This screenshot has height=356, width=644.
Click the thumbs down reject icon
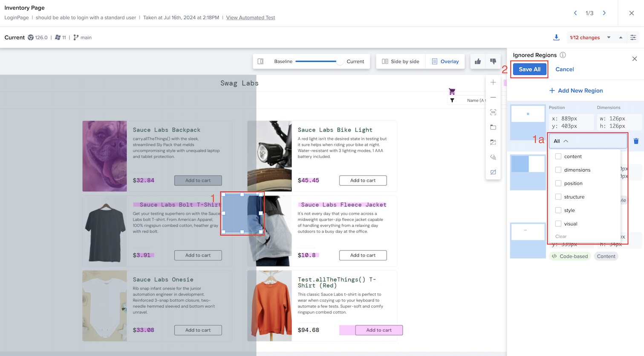pyautogui.click(x=493, y=61)
